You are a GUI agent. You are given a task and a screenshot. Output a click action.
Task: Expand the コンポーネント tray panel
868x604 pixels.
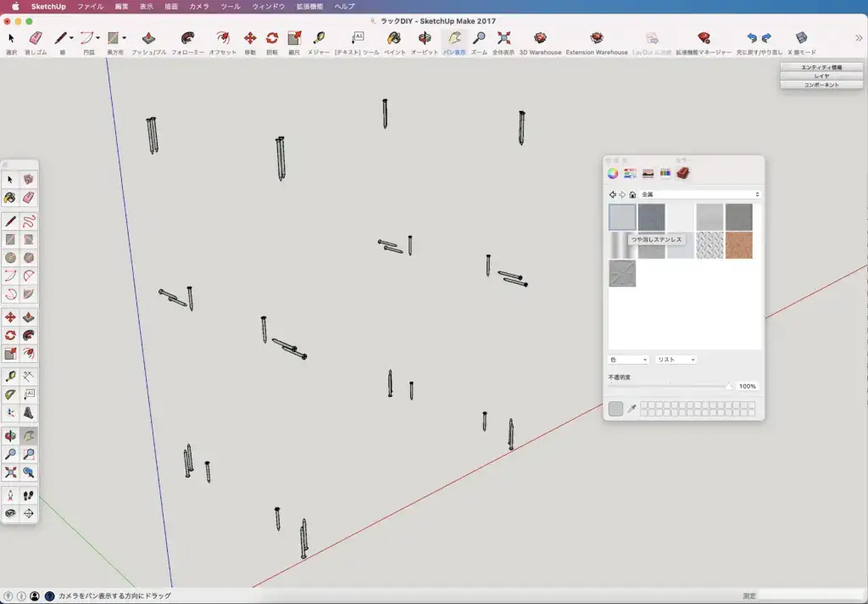pyautogui.click(x=821, y=85)
